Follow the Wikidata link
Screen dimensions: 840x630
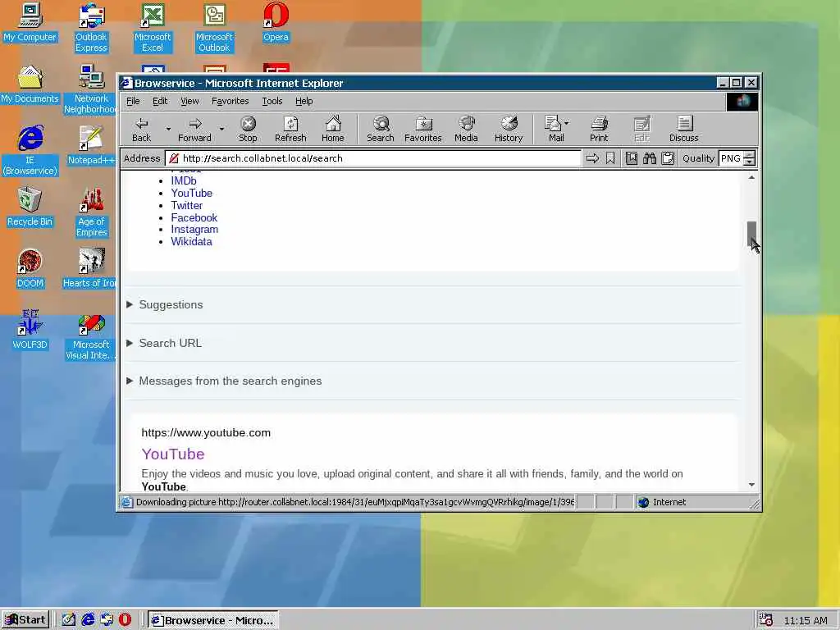pos(191,242)
